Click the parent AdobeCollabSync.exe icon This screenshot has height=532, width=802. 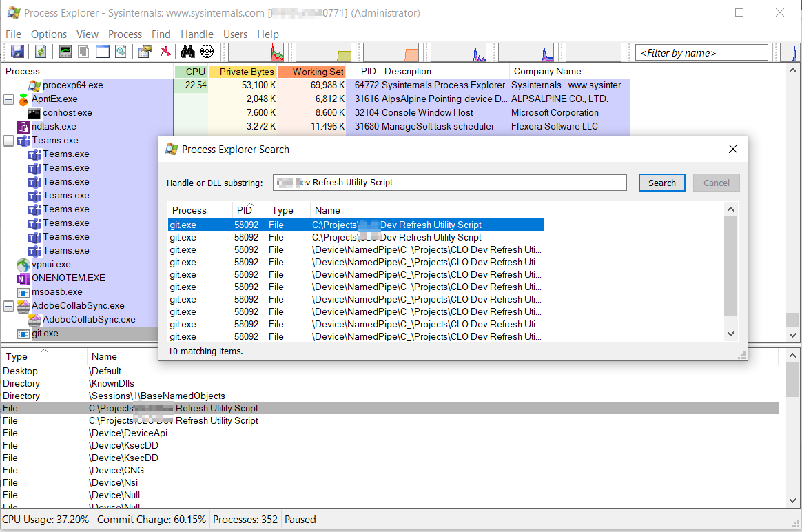[23, 306]
